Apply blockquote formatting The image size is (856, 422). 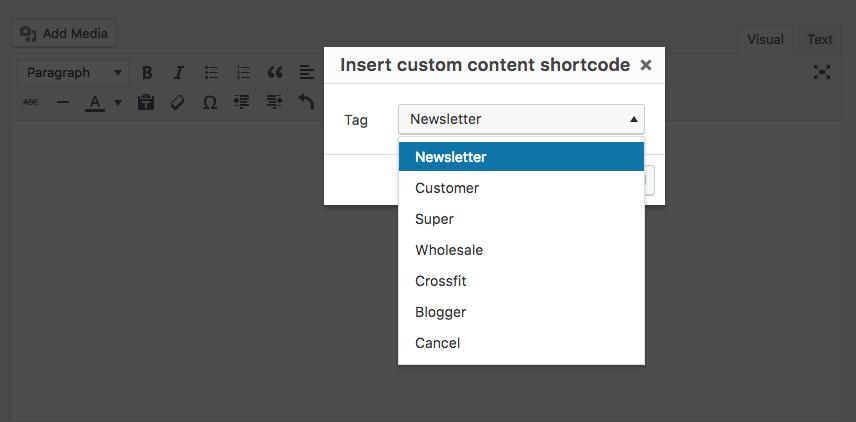pyautogui.click(x=275, y=73)
